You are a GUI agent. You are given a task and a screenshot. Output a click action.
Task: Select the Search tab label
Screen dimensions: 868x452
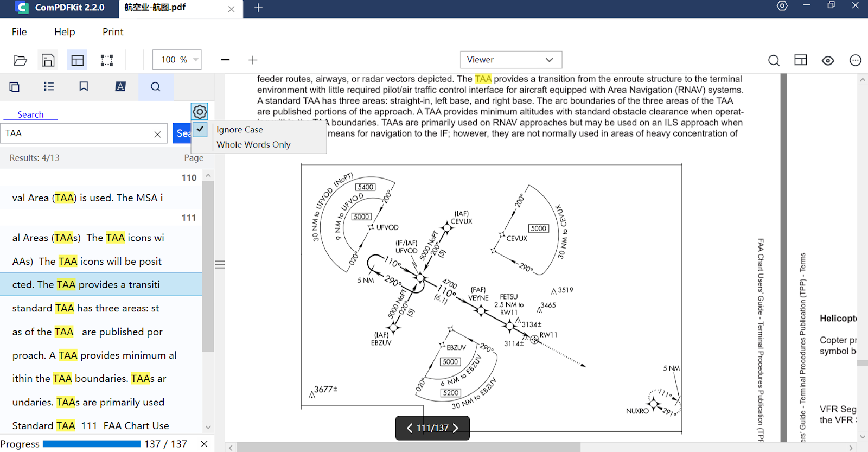(x=30, y=114)
